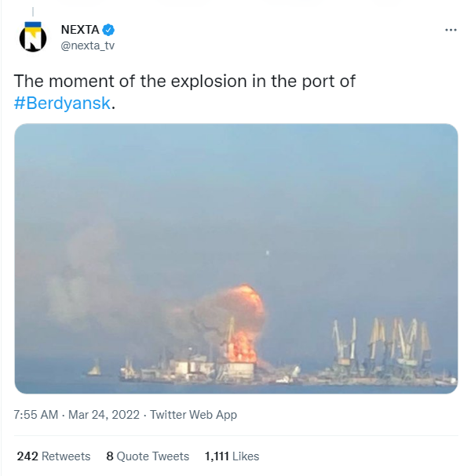Image resolution: width=471 pixels, height=476 pixels.
Task: Open the NEXTA profile picture avatar
Action: pos(33,36)
